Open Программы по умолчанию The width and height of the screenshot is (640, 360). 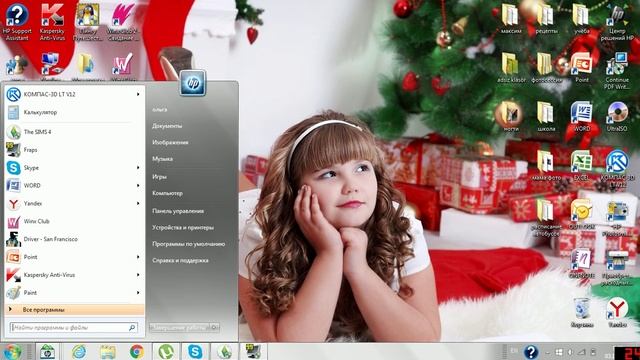point(189,244)
